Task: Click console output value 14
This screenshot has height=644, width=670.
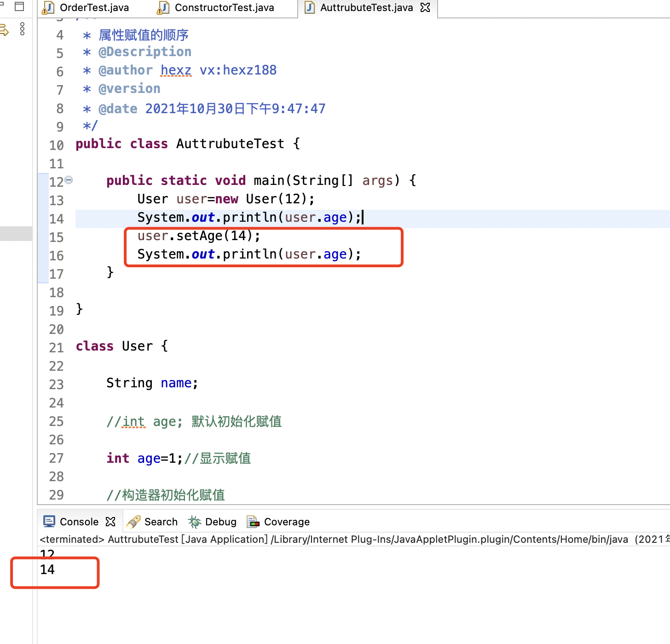Action: click(47, 569)
